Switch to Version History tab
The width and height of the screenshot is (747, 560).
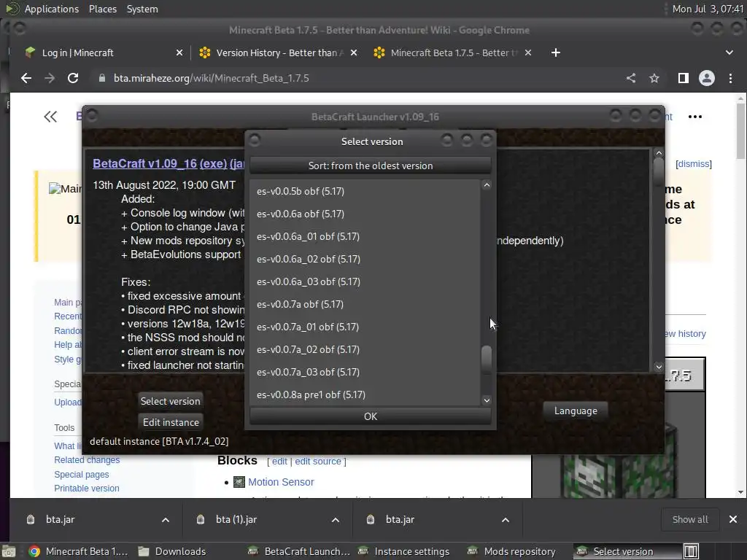[x=276, y=52]
